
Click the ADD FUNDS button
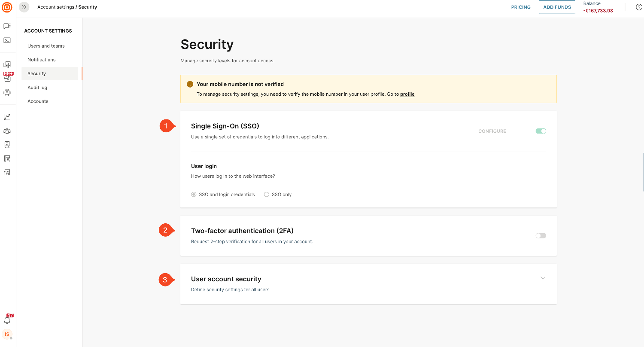[557, 7]
